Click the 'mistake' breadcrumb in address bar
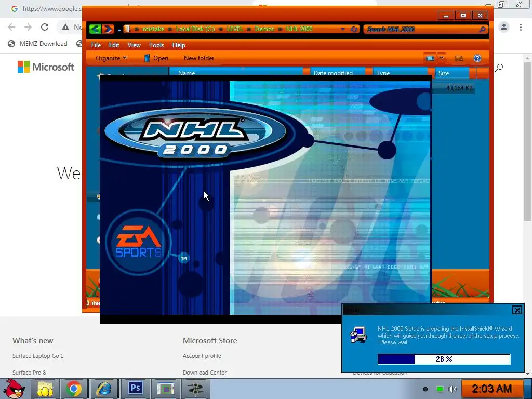Viewport: 532px width, 399px height. pyautogui.click(x=153, y=29)
